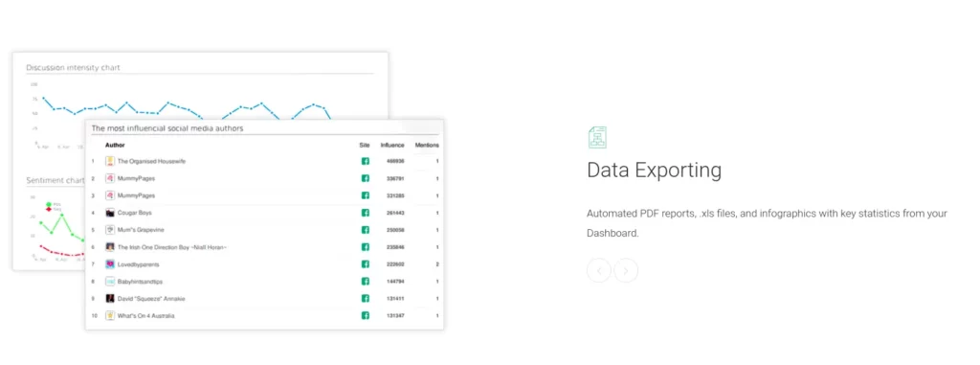Click the "Mentions" column header
980x365 pixels.
coord(427,146)
